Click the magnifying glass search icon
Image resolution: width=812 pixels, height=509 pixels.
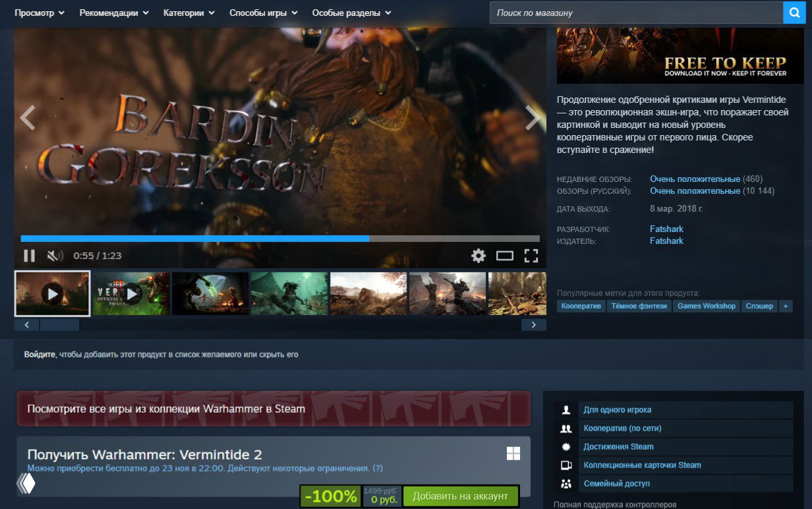(x=794, y=12)
